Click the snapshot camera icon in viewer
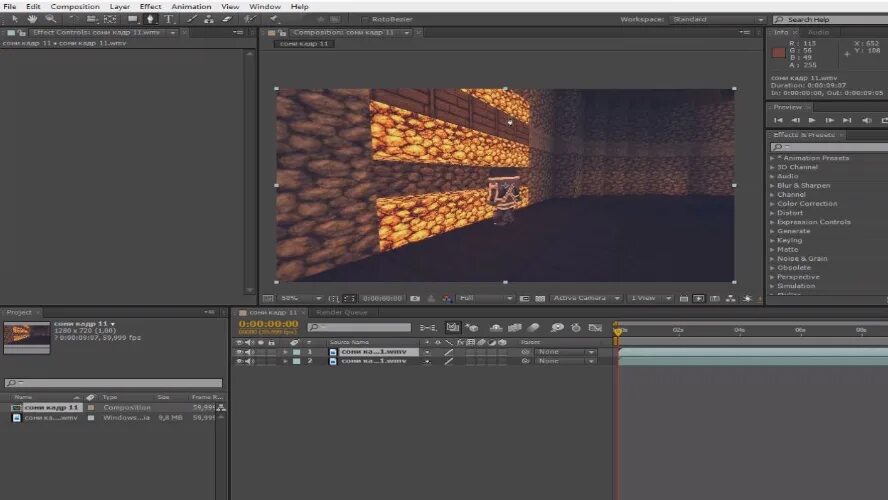The width and height of the screenshot is (888, 500). 415,298
